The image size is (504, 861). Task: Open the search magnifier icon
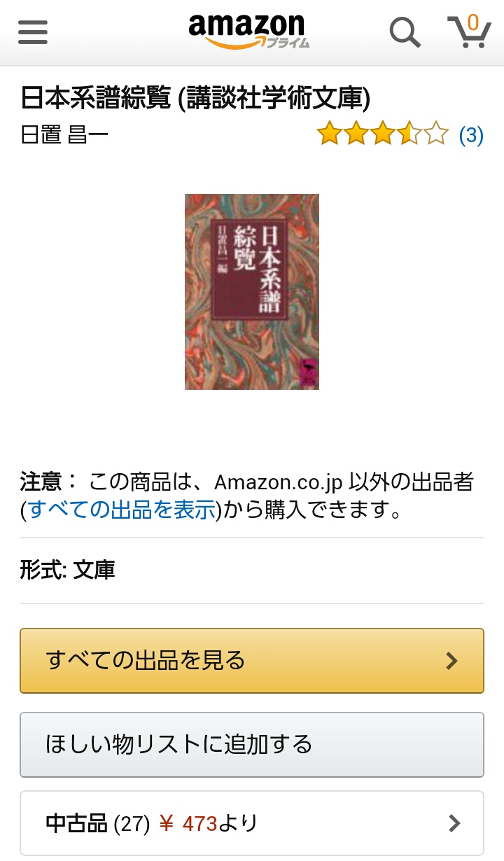405,32
